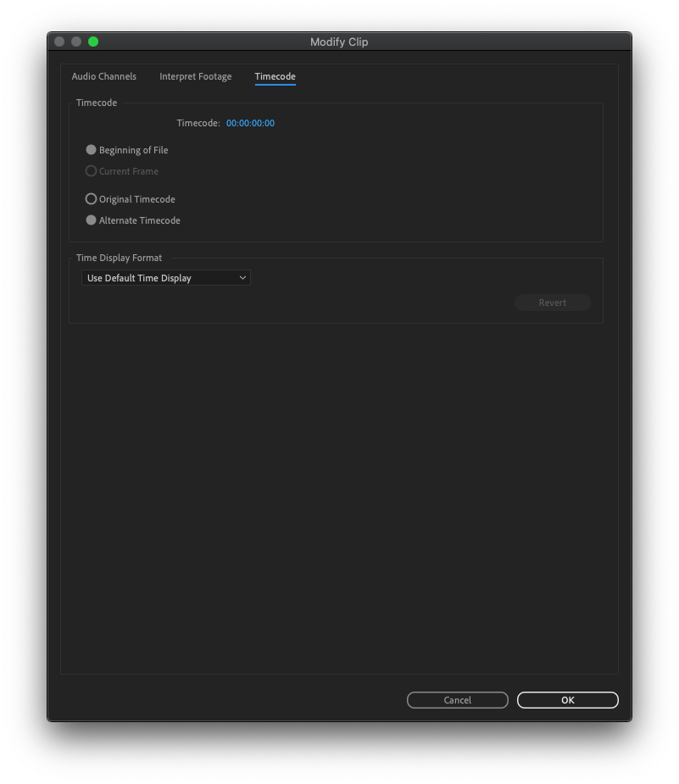The width and height of the screenshot is (679, 784).
Task: Select the Original Timecode radio button
Action: coord(91,199)
